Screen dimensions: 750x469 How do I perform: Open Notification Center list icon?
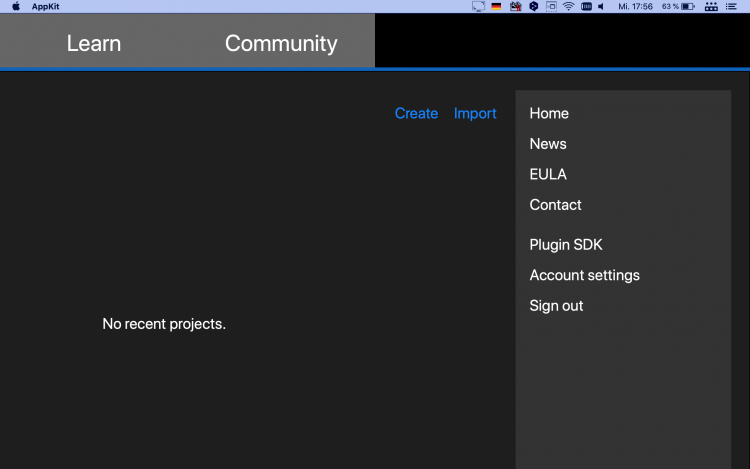click(731, 6)
